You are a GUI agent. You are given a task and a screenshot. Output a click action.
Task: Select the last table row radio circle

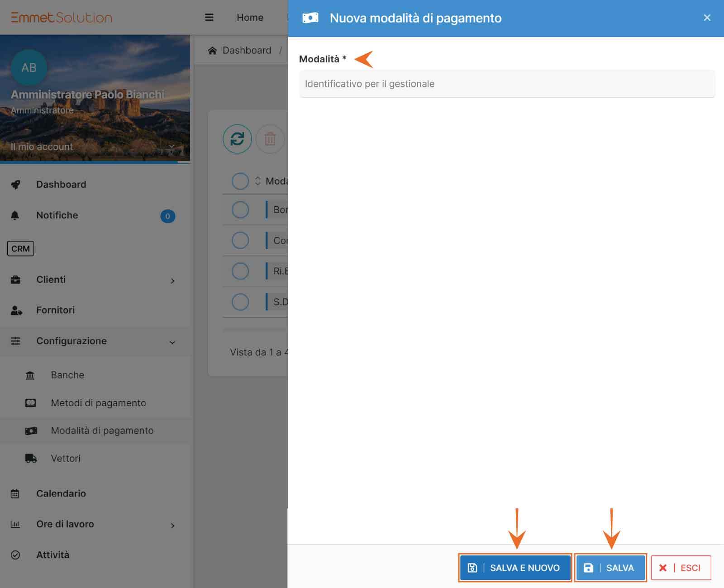coord(240,302)
